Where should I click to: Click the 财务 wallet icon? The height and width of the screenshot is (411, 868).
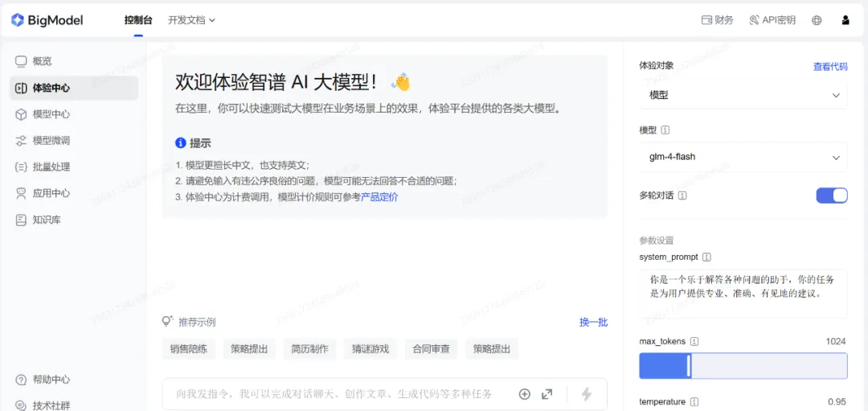tap(706, 20)
